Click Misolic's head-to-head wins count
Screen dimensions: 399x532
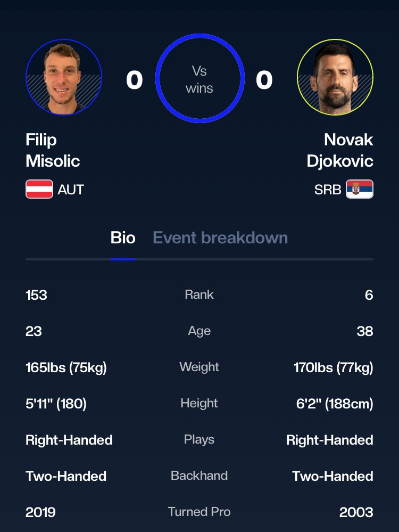click(134, 80)
